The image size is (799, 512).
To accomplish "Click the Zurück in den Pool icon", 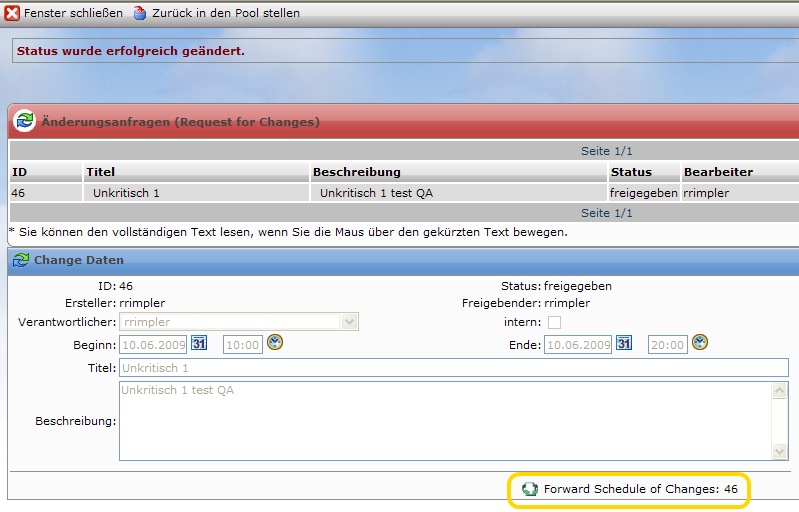I will pos(140,13).
